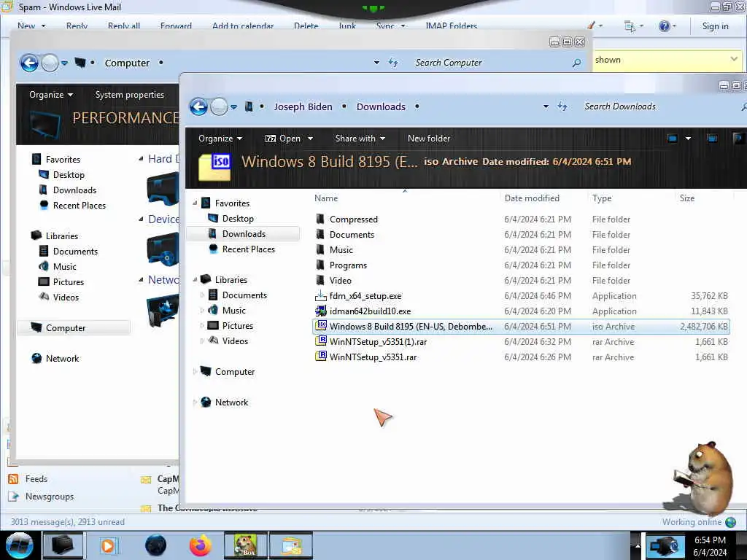Screen dimensions: 747x560
Task: Click New folder in Downloads toolbar
Action: click(x=429, y=139)
